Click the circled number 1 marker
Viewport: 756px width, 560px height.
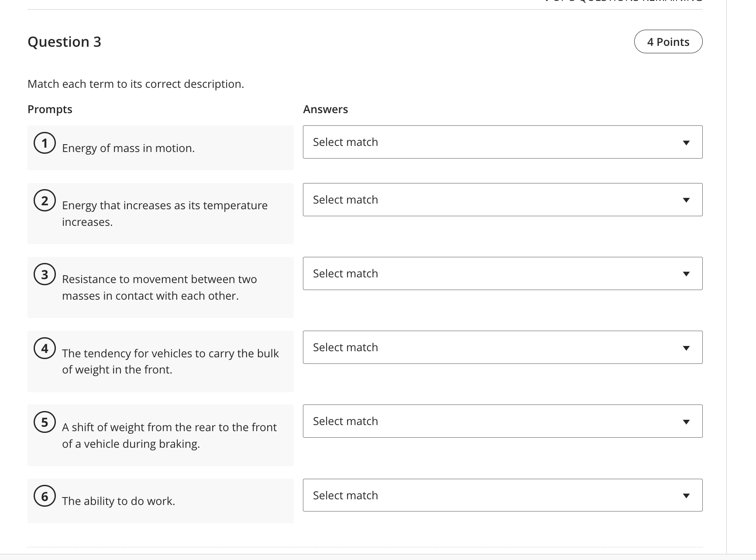pos(45,143)
